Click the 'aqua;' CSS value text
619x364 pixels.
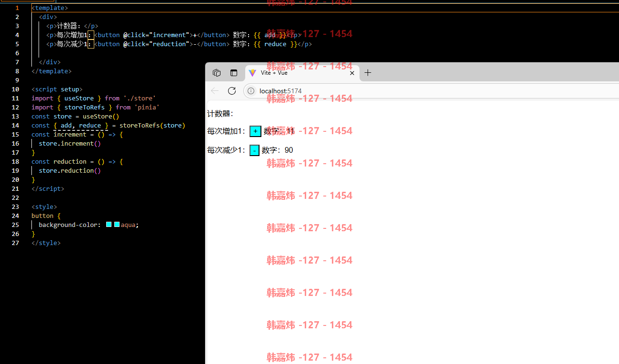[130, 225]
